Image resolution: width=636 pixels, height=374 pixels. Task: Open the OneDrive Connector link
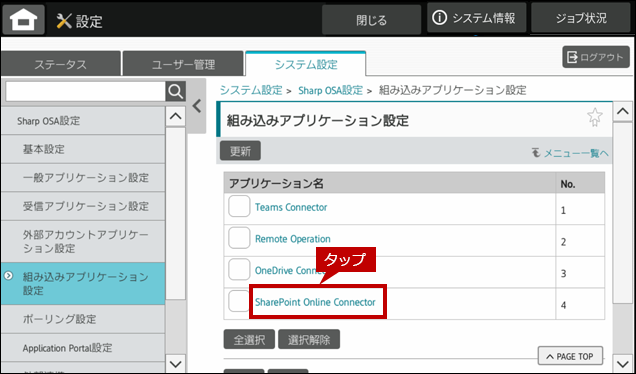pyautogui.click(x=290, y=270)
